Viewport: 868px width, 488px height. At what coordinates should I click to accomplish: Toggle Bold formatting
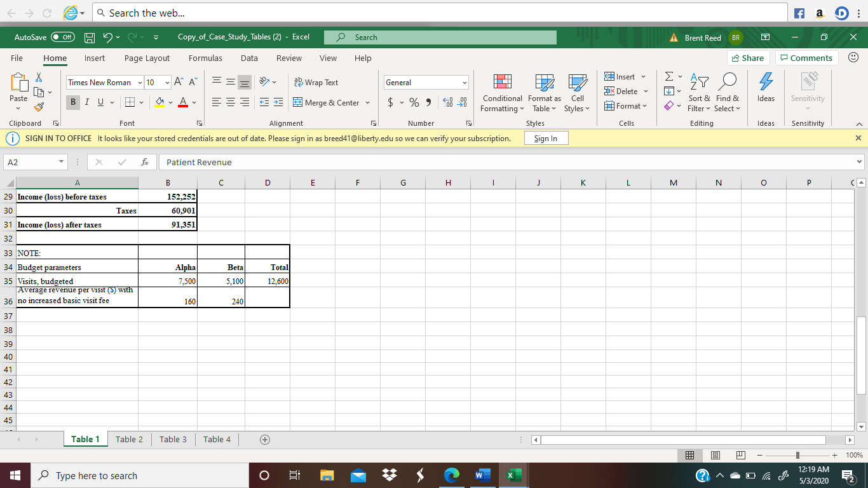[x=74, y=103]
